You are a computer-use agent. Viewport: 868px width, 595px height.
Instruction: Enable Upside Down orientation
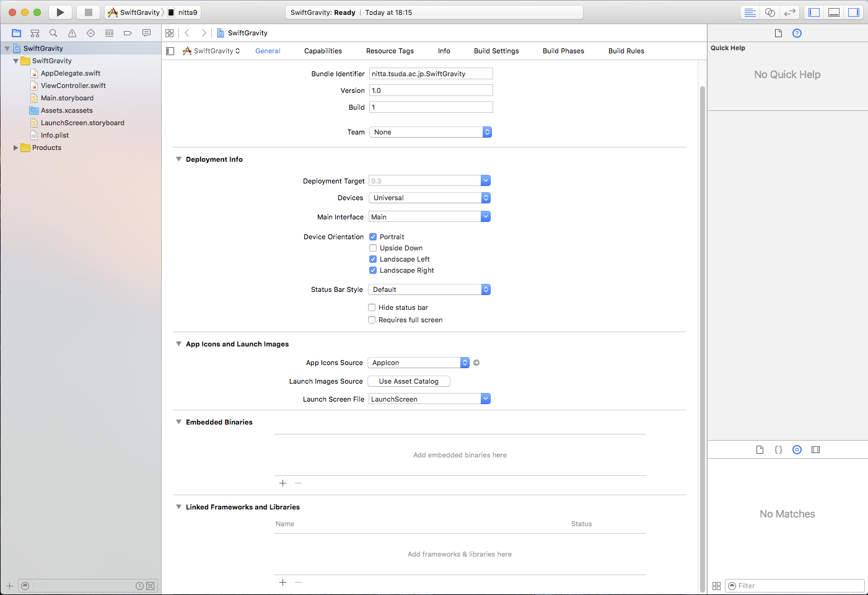(x=373, y=248)
